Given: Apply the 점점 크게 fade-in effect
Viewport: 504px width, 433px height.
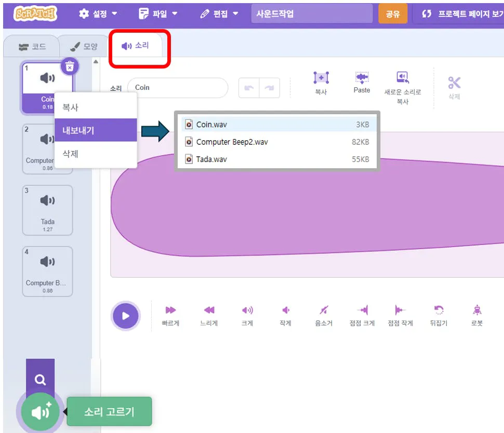Looking at the screenshot, I should click(x=362, y=314).
